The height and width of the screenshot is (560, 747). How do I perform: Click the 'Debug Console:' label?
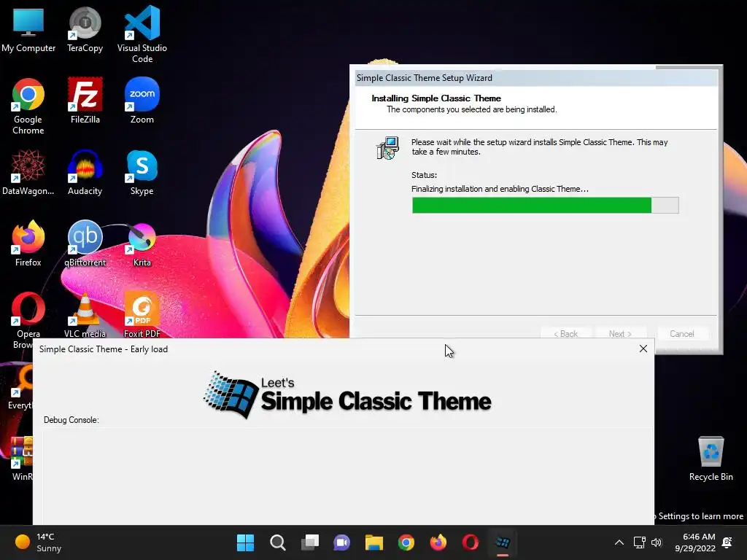(x=71, y=420)
